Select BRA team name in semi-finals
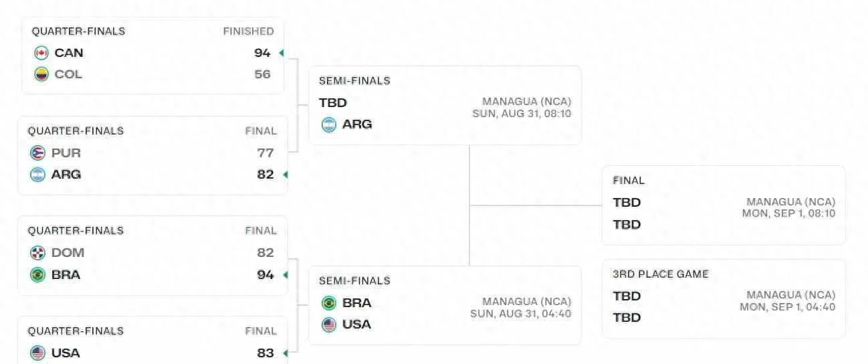Image resolution: width=868 pixels, height=364 pixels. pyautogui.click(x=356, y=303)
